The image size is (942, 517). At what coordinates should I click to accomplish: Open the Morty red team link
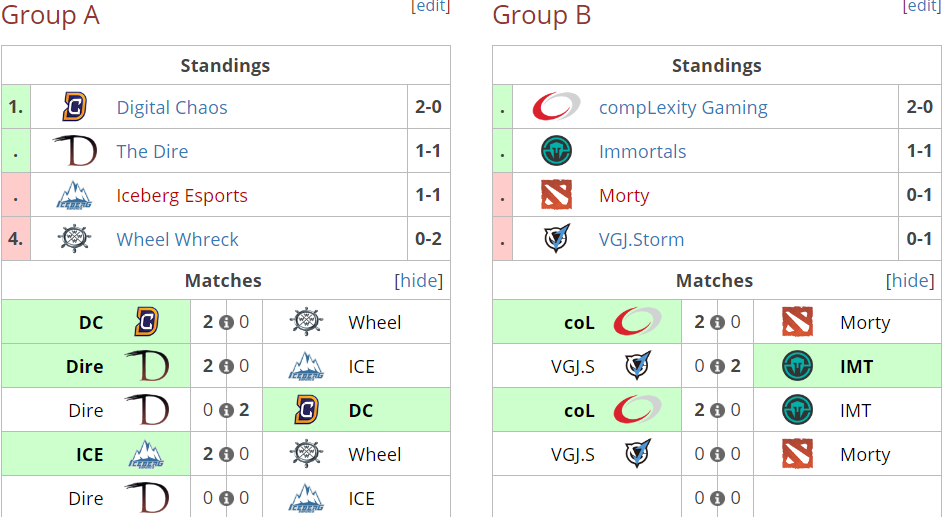624,196
